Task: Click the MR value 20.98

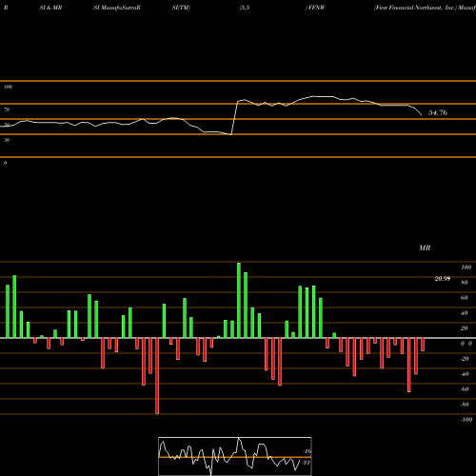Action: (443, 279)
